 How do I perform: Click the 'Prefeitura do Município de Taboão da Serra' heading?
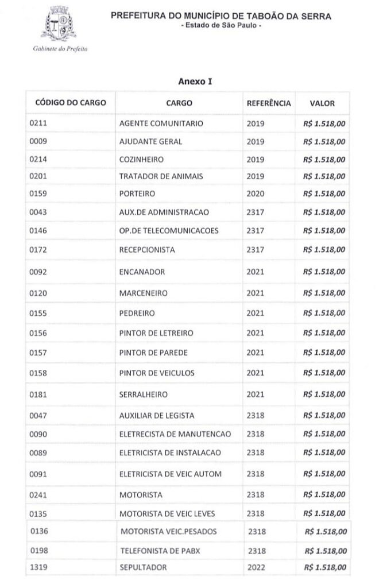[221, 17]
